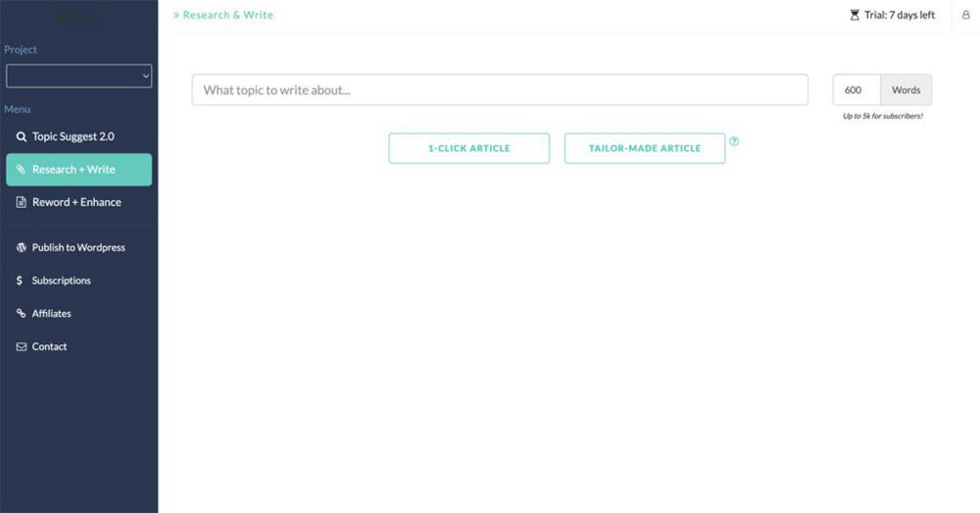Image resolution: width=980 pixels, height=513 pixels.
Task: Generate a 1-Click Article
Action: point(468,148)
